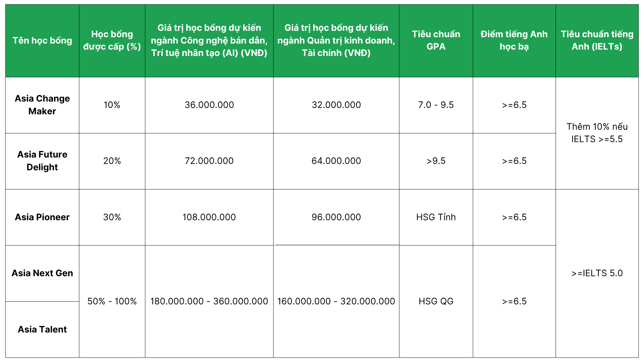Select the 'Tiêu chuẩn GPA' header cell

436,41
